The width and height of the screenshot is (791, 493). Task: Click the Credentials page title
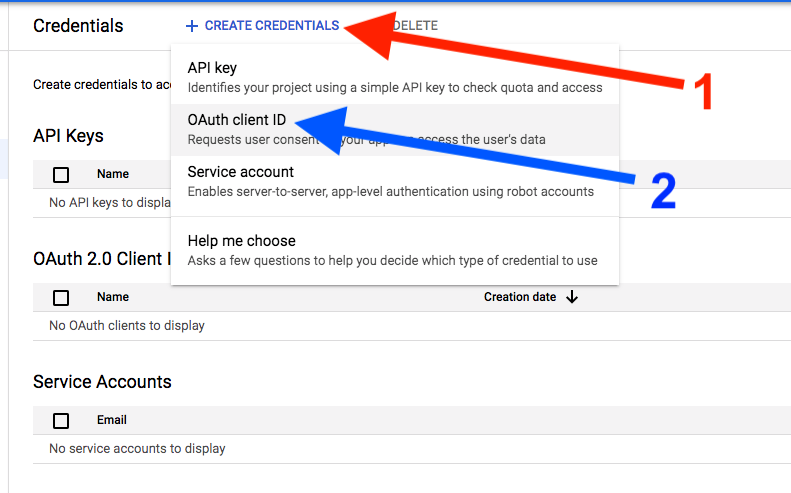click(x=78, y=26)
